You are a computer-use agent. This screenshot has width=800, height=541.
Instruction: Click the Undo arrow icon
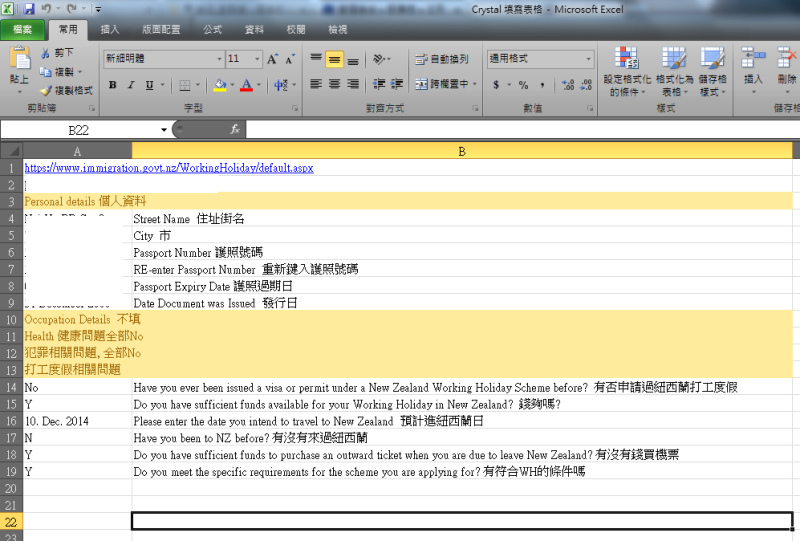(46, 9)
